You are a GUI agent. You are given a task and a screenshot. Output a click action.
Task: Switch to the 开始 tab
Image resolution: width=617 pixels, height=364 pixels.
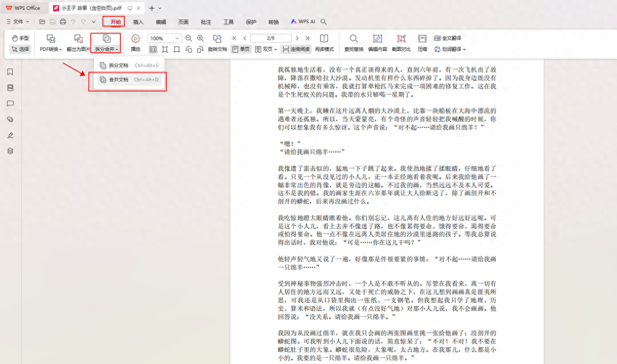click(116, 22)
